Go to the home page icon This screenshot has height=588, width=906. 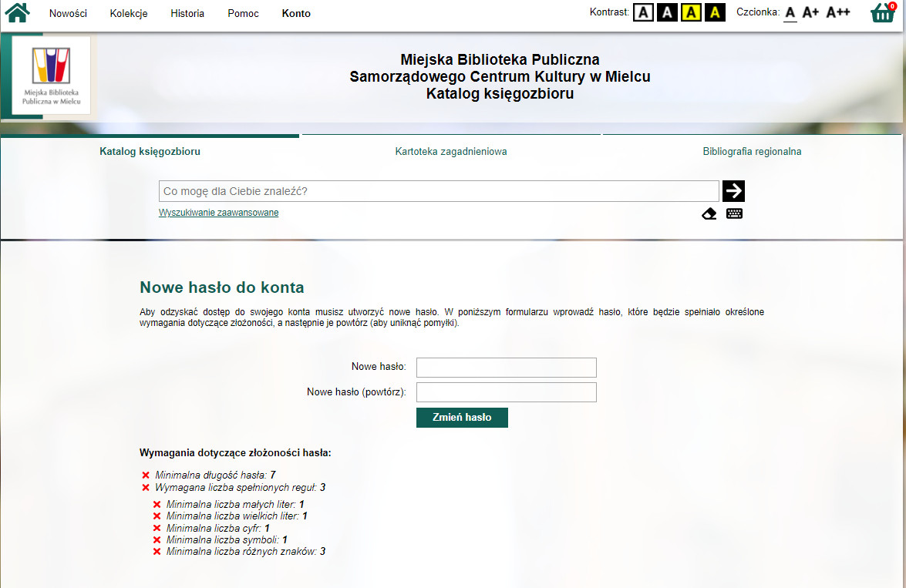point(17,13)
